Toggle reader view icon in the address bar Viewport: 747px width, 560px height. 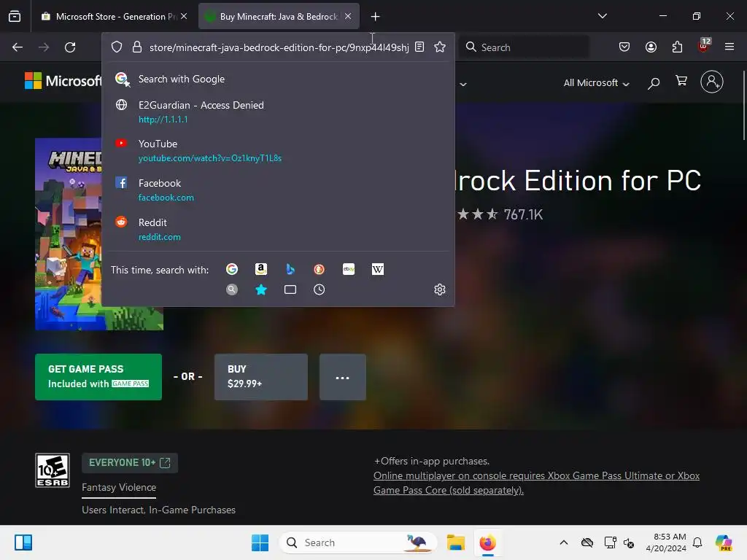pos(419,47)
